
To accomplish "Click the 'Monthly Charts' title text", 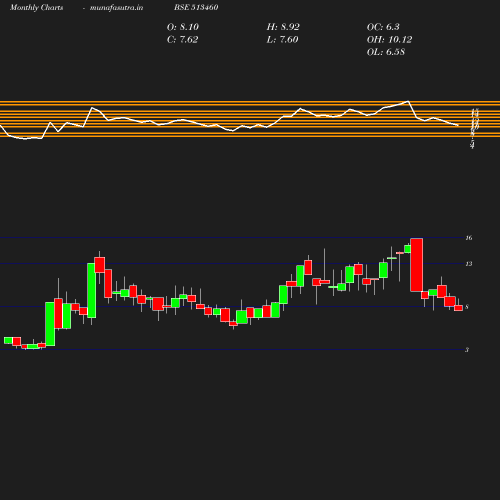I will pos(37,7).
